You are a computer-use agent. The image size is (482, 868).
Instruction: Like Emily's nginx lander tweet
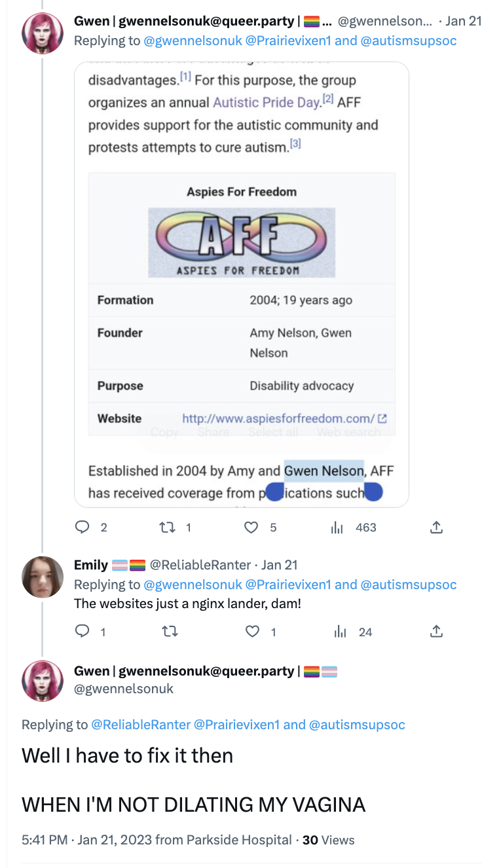point(251,632)
